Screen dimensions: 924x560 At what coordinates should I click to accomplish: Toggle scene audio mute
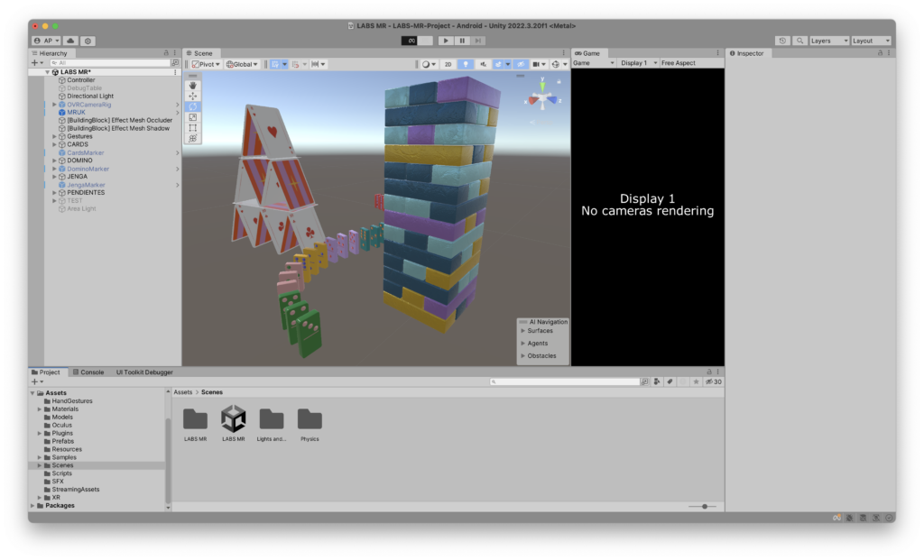coord(484,64)
